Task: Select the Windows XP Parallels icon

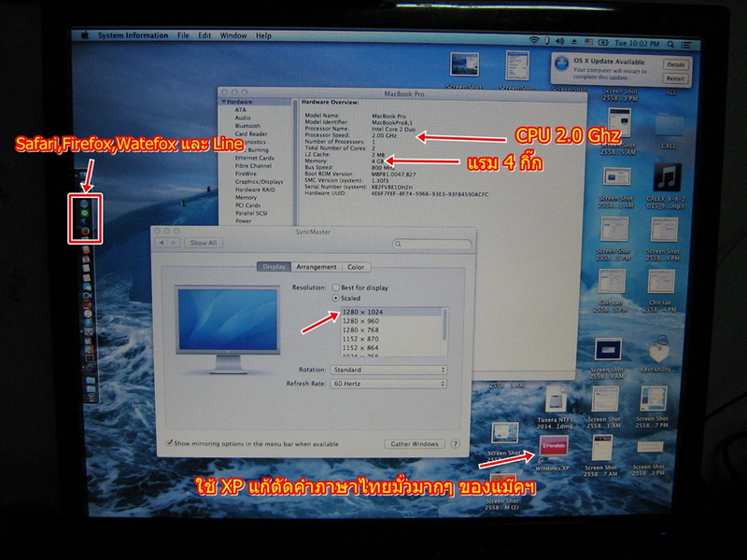Action: tap(553, 447)
